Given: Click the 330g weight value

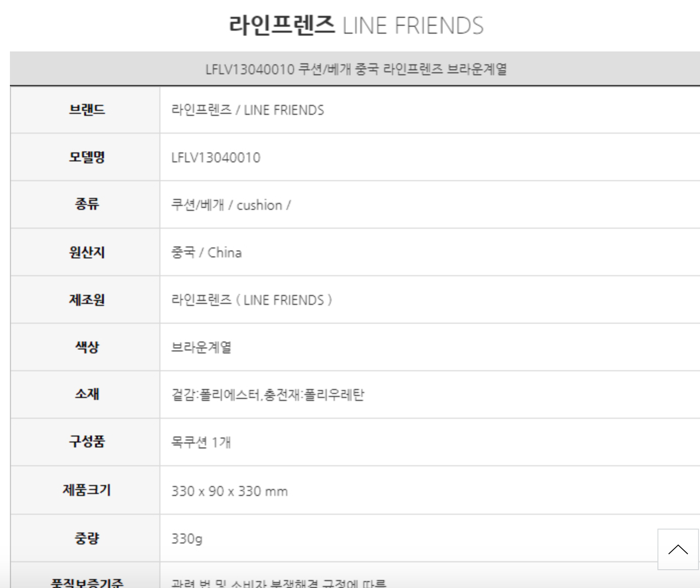Looking at the screenshot, I should [x=187, y=539].
